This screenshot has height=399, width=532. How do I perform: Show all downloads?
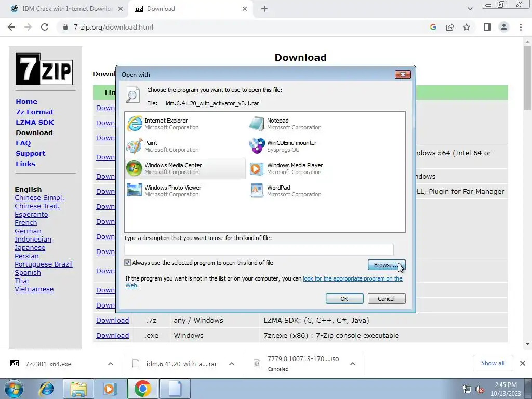[493, 363]
